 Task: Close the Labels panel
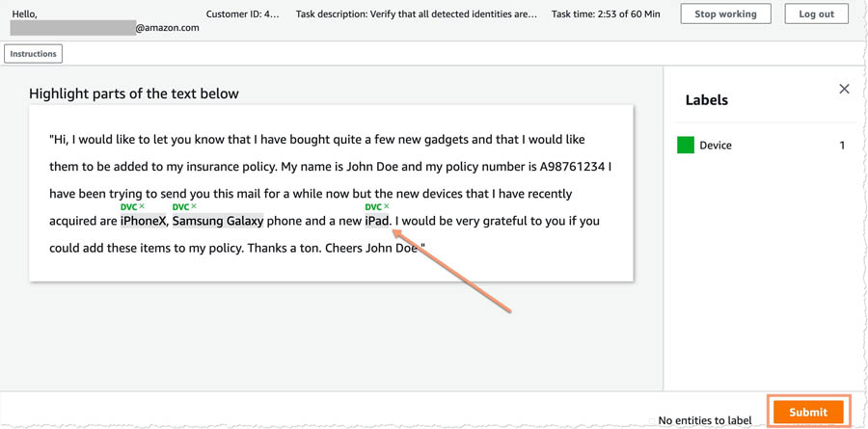(844, 89)
